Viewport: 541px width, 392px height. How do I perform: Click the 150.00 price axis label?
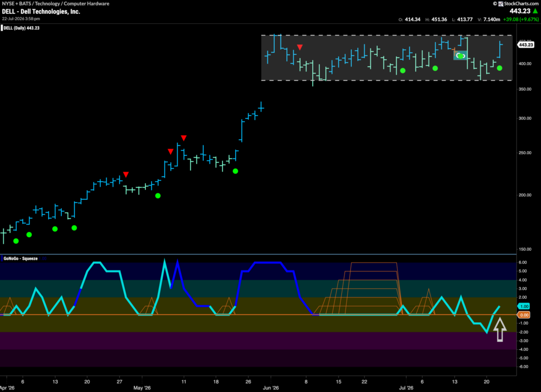point(525,249)
